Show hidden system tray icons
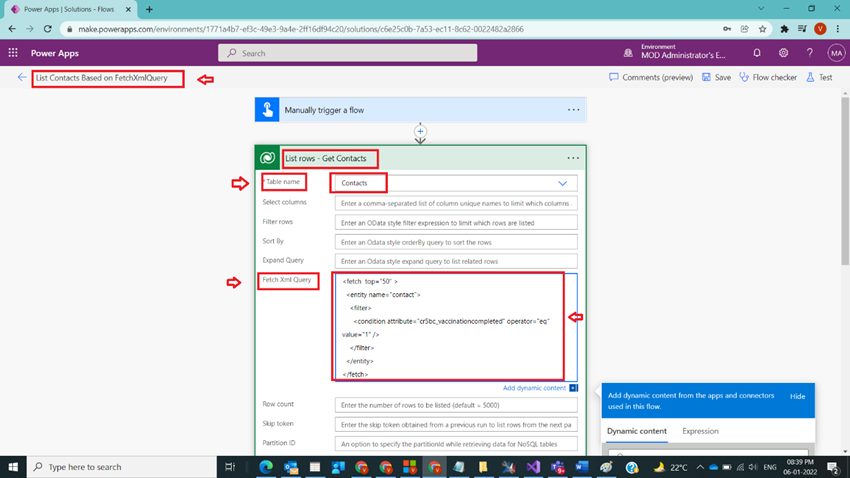The height and width of the screenshot is (478, 850). [x=700, y=467]
